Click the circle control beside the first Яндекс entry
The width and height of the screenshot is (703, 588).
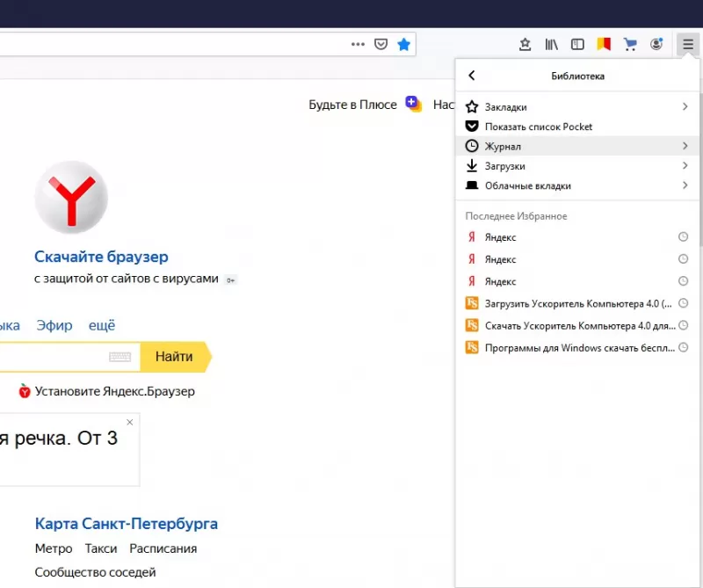click(x=683, y=236)
